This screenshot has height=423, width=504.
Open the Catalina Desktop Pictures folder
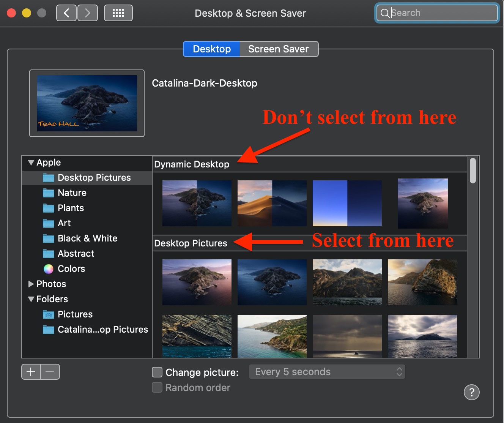pos(102,329)
